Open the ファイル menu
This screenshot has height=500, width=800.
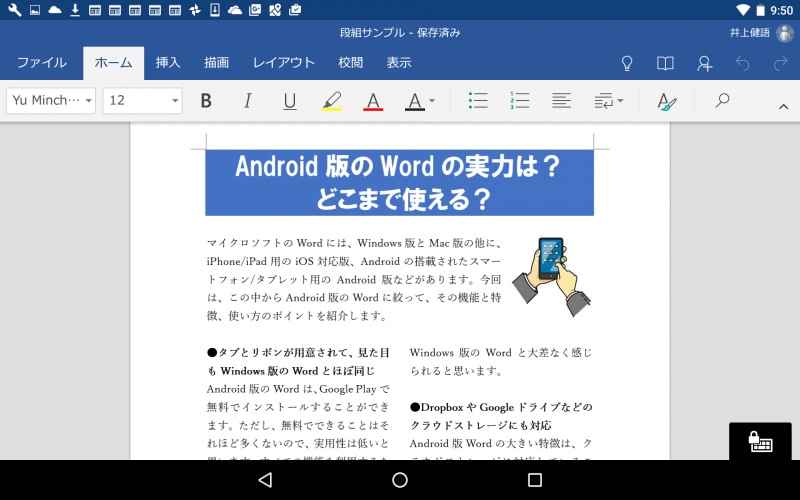(41, 63)
